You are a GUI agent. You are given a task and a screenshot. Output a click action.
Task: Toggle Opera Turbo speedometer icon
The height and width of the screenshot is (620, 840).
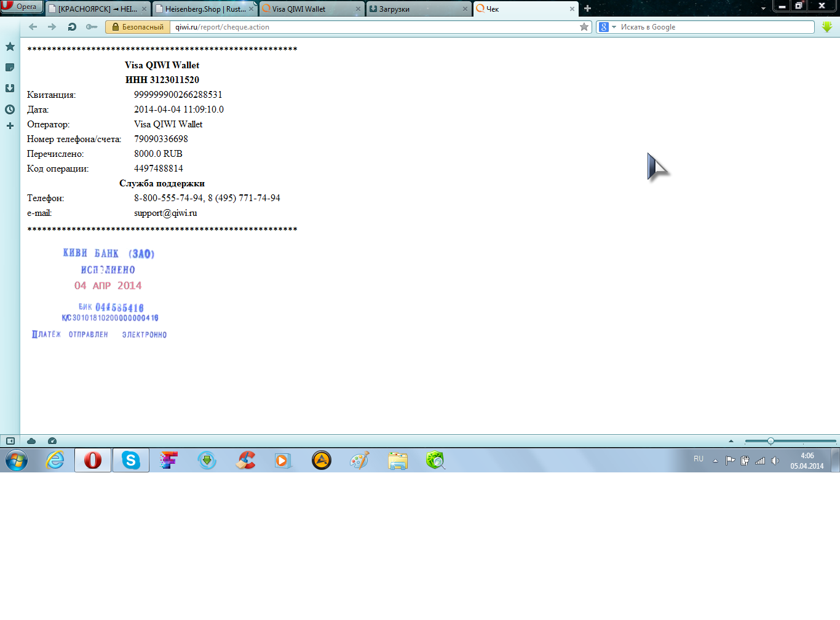pyautogui.click(x=52, y=441)
